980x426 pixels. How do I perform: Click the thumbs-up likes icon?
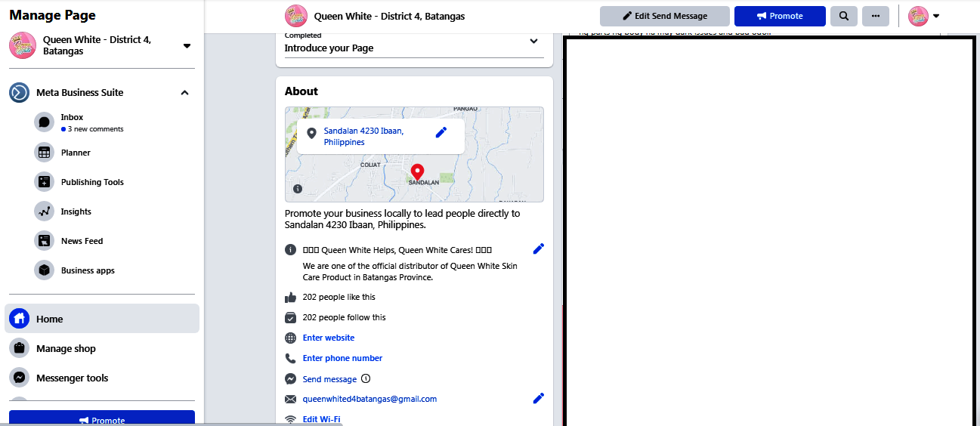point(290,298)
